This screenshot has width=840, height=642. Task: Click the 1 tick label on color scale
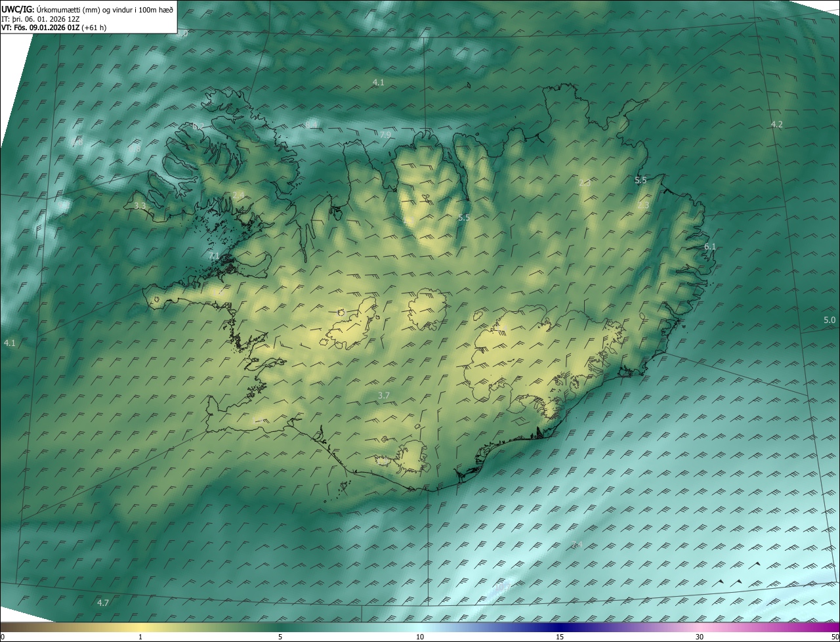coord(140,637)
